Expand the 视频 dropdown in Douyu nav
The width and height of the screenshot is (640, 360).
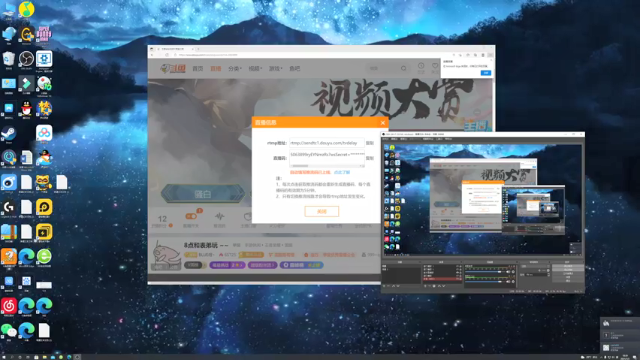(x=255, y=69)
